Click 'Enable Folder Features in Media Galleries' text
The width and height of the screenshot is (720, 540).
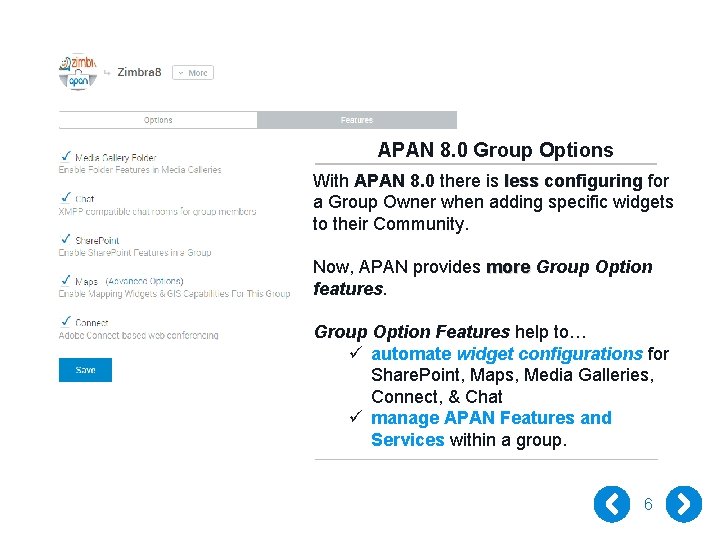pos(140,170)
